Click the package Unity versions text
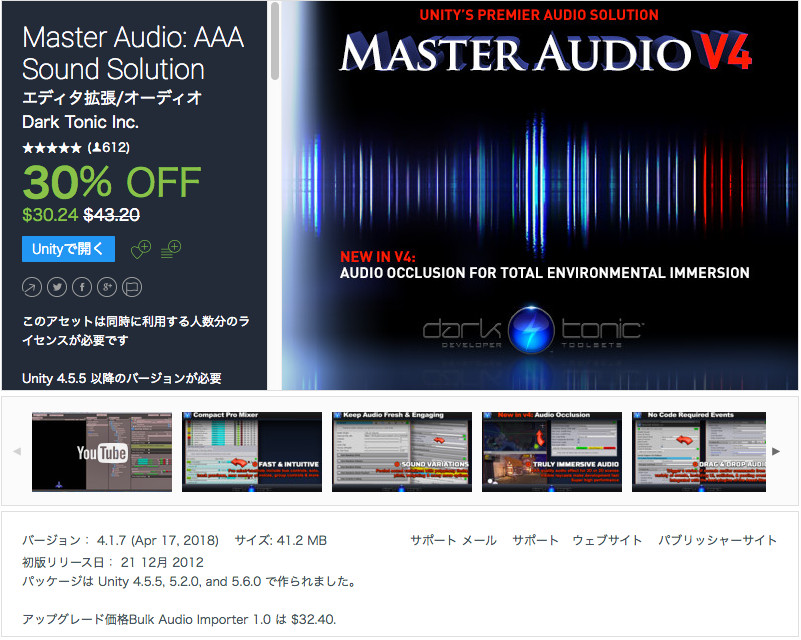Screen dimensions: 801x640 click(x=189, y=582)
